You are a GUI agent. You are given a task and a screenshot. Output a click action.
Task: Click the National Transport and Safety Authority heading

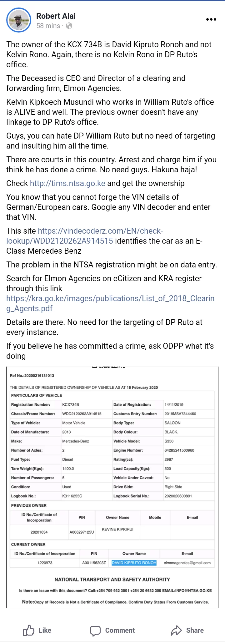(112, 579)
